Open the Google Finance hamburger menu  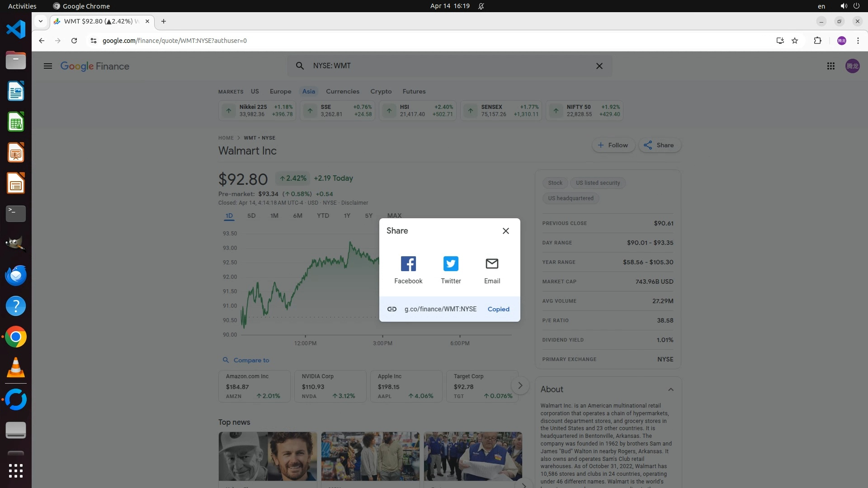[x=48, y=66]
